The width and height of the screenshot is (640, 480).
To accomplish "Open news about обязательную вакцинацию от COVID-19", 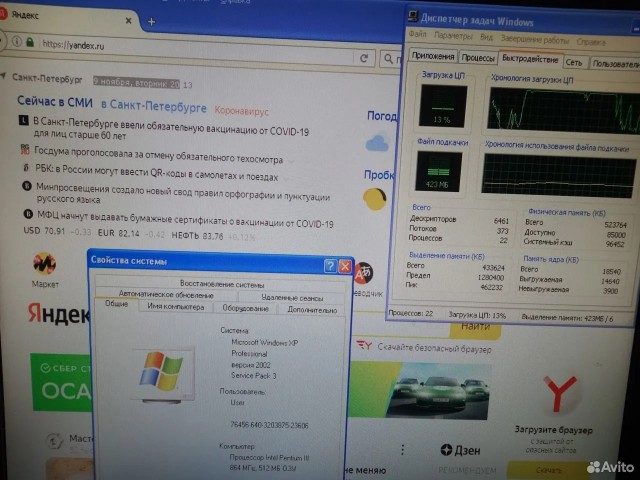I will click(x=171, y=129).
